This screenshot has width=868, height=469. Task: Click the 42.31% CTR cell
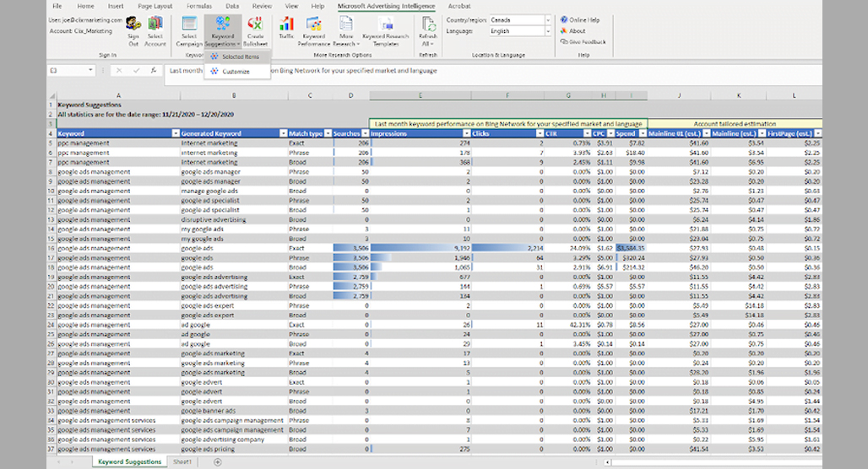(568, 325)
